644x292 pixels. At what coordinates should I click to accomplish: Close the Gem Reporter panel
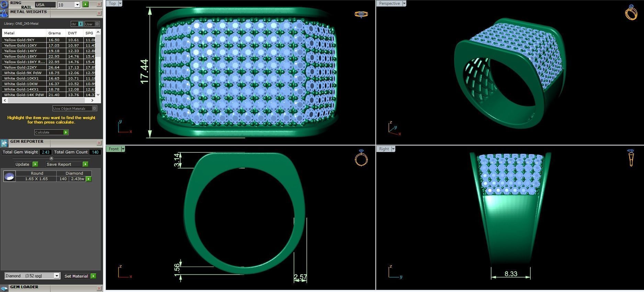[99, 143]
